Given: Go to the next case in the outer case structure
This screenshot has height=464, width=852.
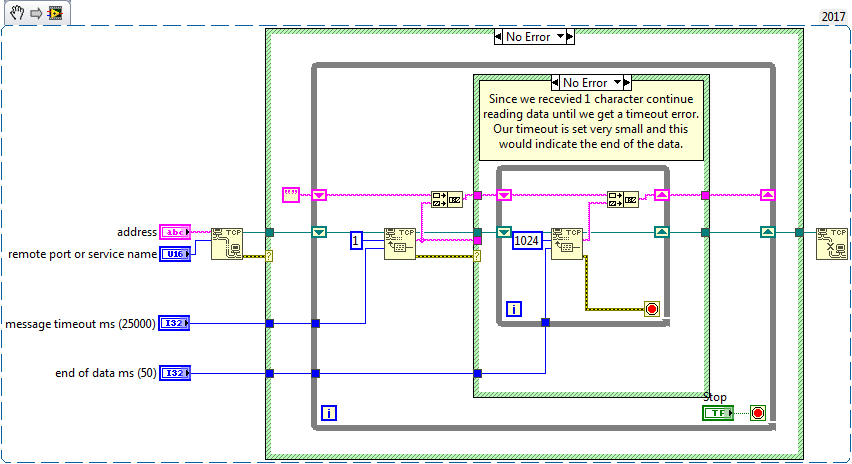Looking at the screenshot, I should pos(570,37).
